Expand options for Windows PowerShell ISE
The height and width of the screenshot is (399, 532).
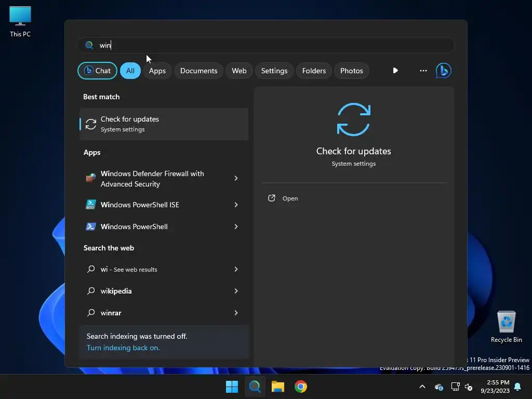(236, 205)
